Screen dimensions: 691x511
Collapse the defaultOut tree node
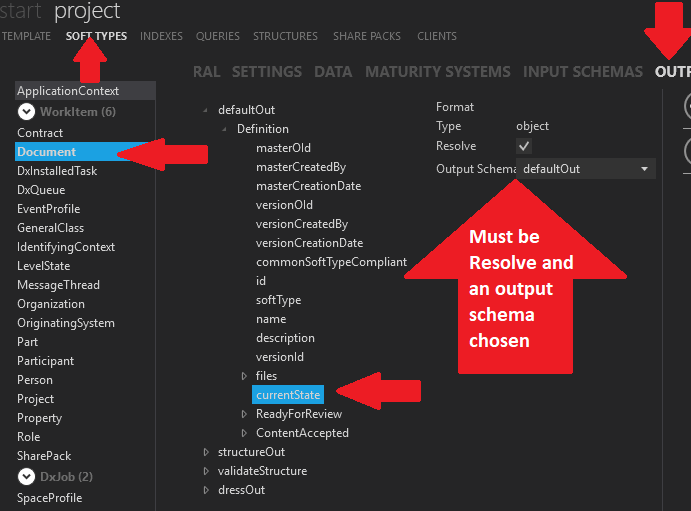coord(206,110)
